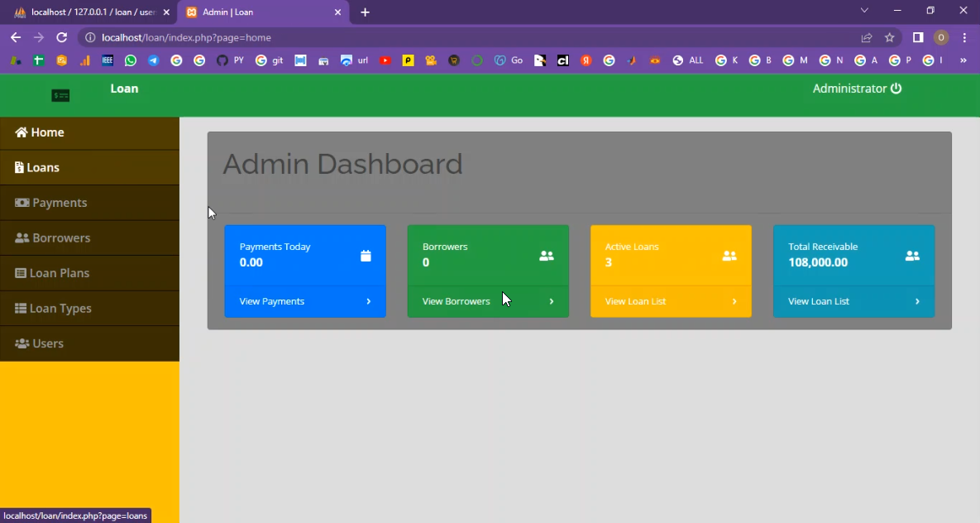
Task: Click calendar icon on Payments Today card
Action: click(366, 256)
